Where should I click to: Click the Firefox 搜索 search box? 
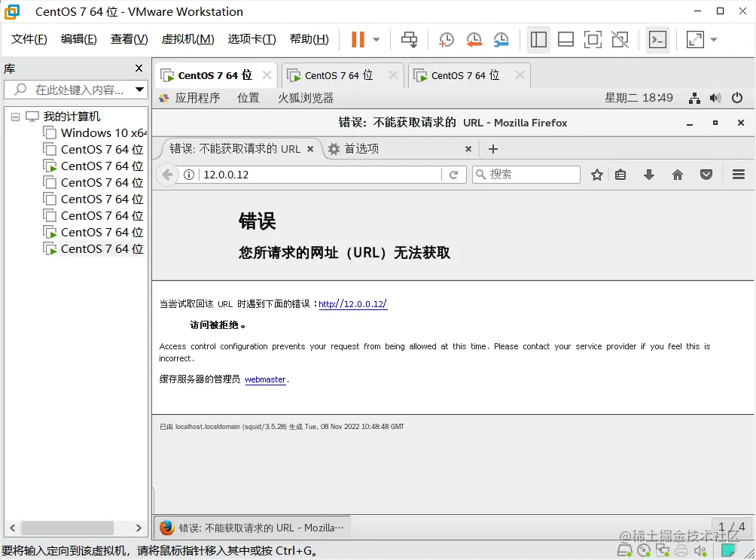coord(526,175)
